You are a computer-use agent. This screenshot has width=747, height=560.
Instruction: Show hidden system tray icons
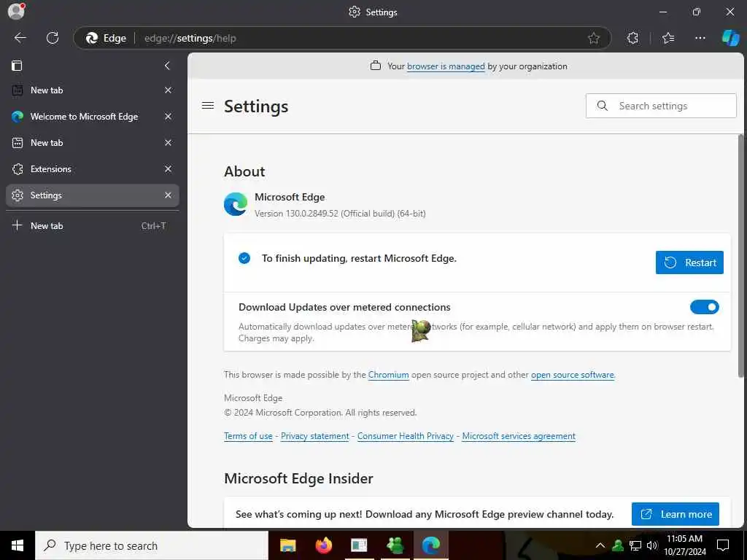600,545
